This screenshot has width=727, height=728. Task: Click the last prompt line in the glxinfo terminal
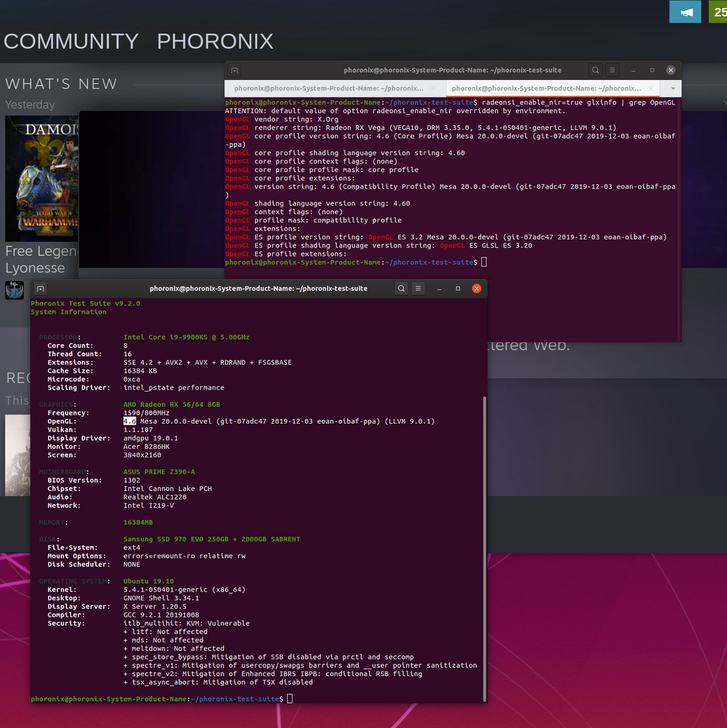point(356,262)
